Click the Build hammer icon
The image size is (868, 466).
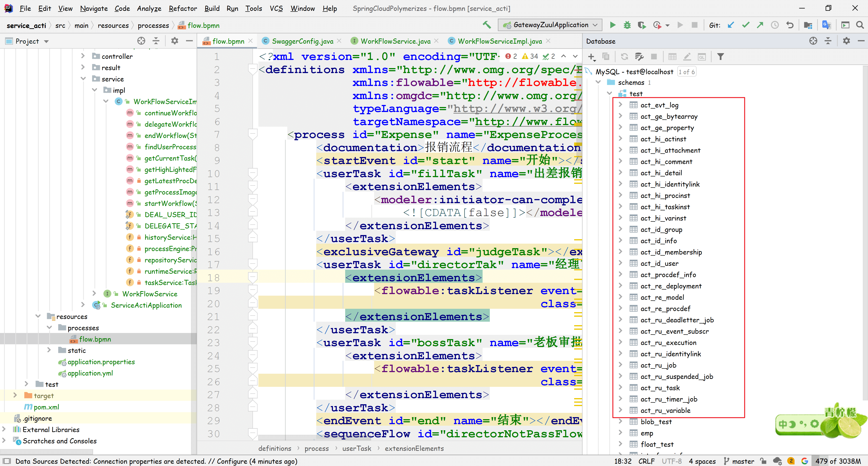tap(487, 25)
